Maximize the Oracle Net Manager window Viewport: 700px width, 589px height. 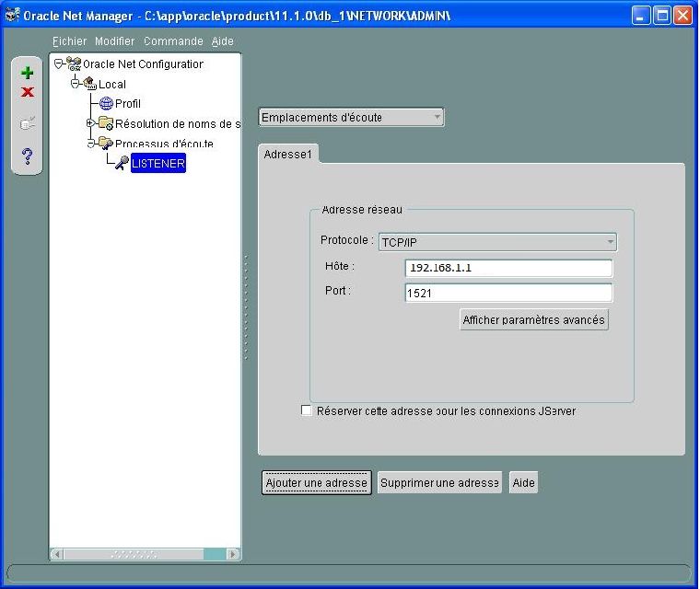[662, 16]
